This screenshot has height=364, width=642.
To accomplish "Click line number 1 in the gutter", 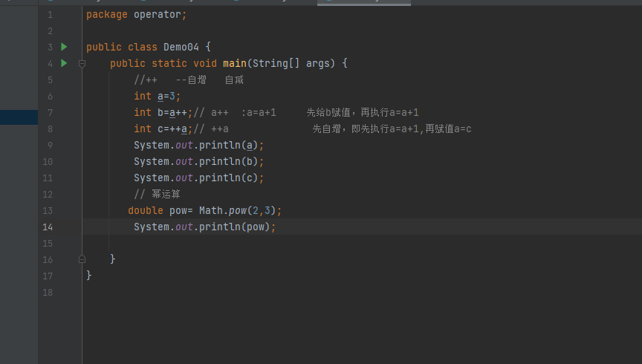I will coord(50,15).
